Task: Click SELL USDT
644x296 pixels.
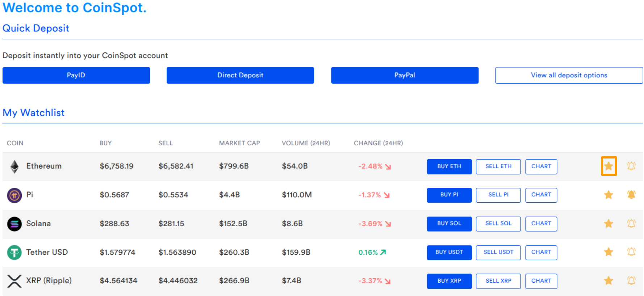Action: (498, 252)
